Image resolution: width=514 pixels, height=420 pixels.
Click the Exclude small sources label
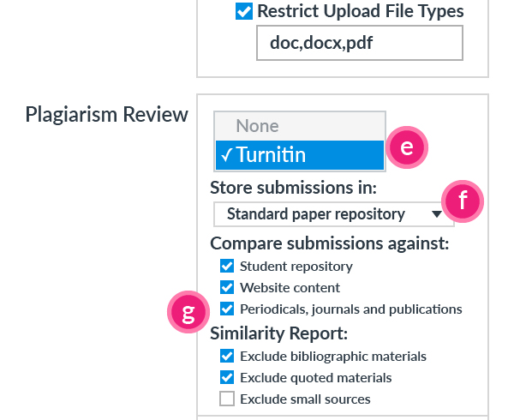305,399
